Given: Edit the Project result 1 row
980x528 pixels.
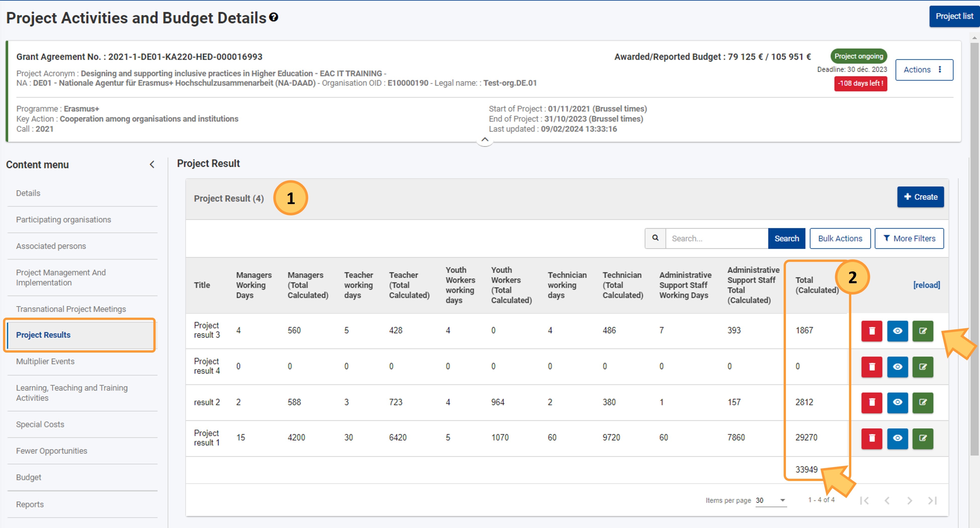Looking at the screenshot, I should coord(923,439).
